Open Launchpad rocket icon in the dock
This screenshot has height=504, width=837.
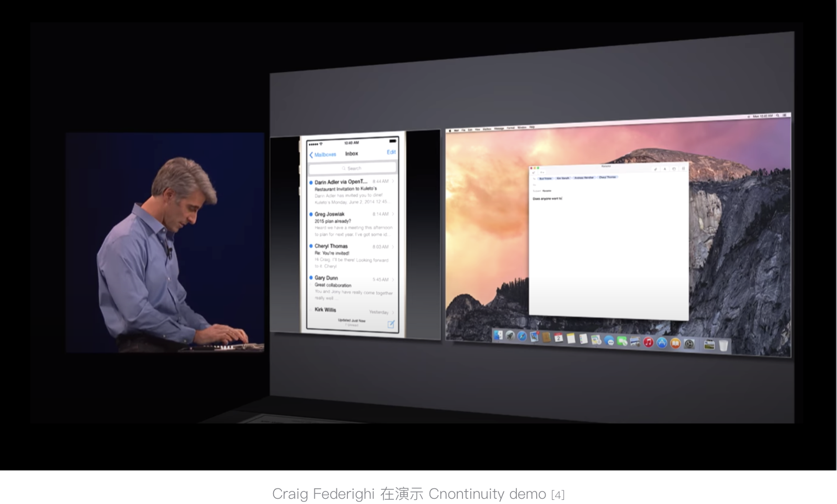pyautogui.click(x=510, y=336)
